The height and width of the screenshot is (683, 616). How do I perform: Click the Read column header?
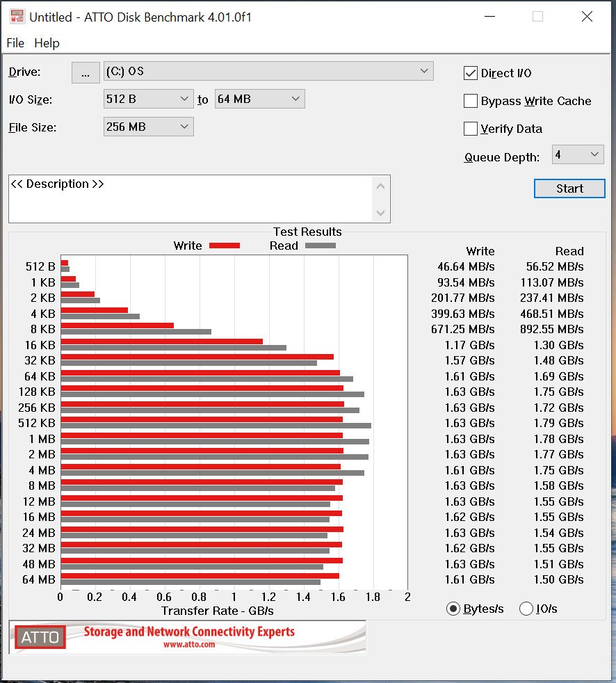569,251
